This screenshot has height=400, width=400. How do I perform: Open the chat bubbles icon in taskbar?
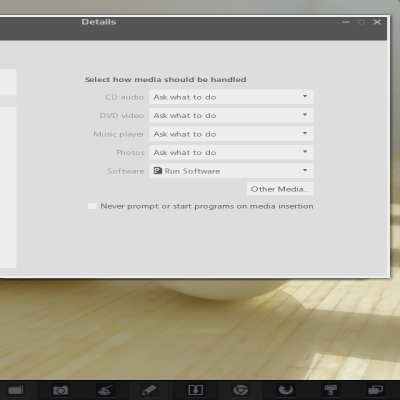[x=376, y=390]
